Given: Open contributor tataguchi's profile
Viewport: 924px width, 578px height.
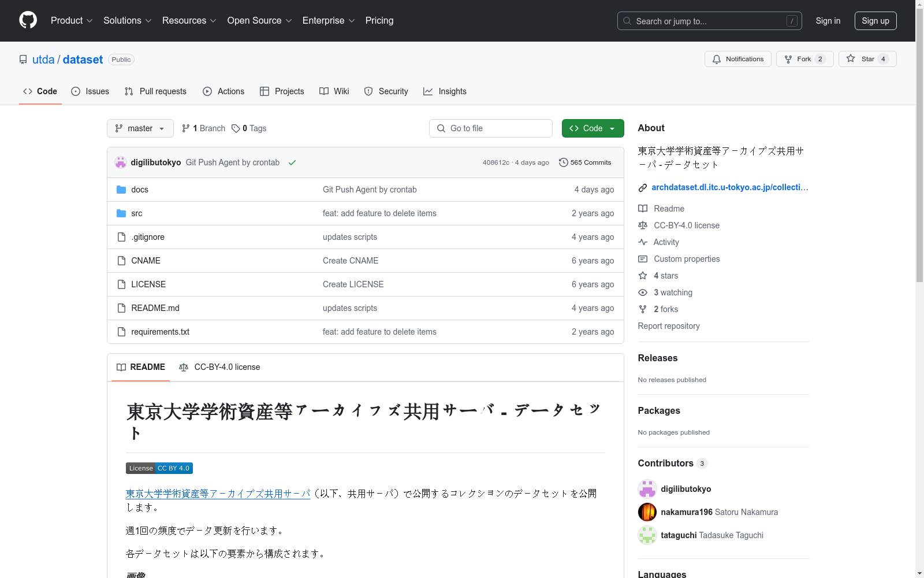Looking at the screenshot, I should tap(679, 535).
